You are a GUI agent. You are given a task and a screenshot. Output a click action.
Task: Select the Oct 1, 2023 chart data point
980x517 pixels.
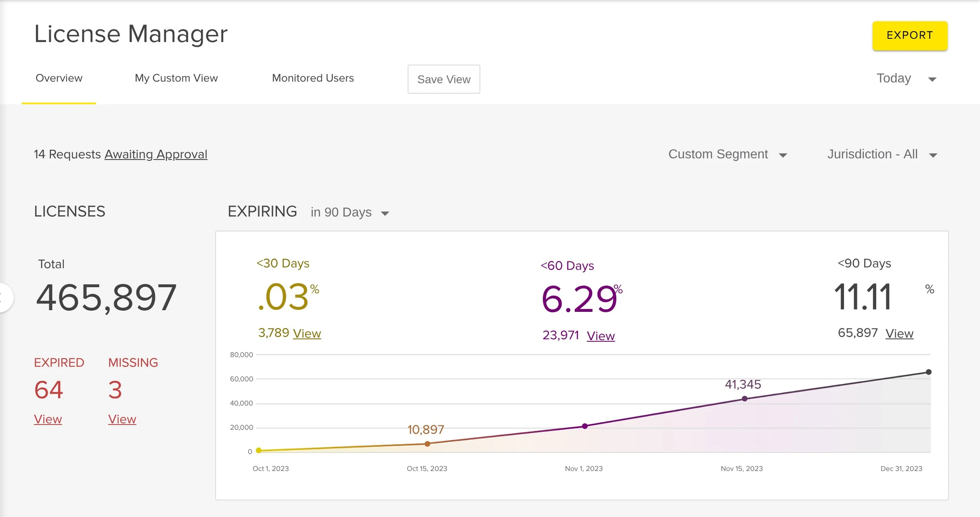pyautogui.click(x=258, y=450)
